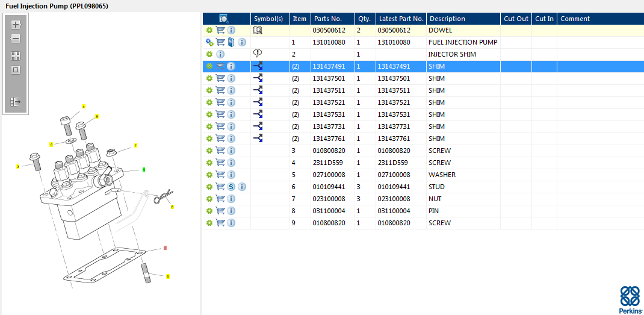The image size is (644, 315).
Task: Select callout 6 near the stud
Action: pos(167,276)
